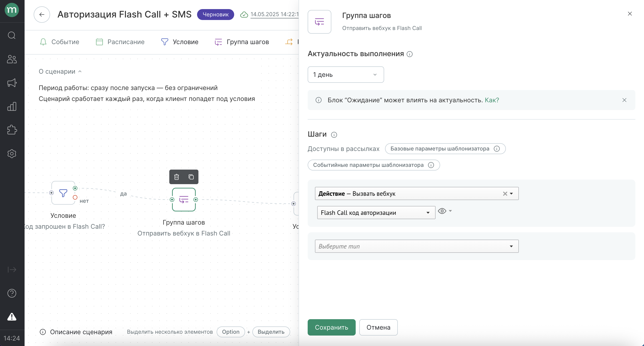Viewport: 644px width, 346px height.
Task: Select the Условие filter node on canvas
Action: tap(63, 193)
